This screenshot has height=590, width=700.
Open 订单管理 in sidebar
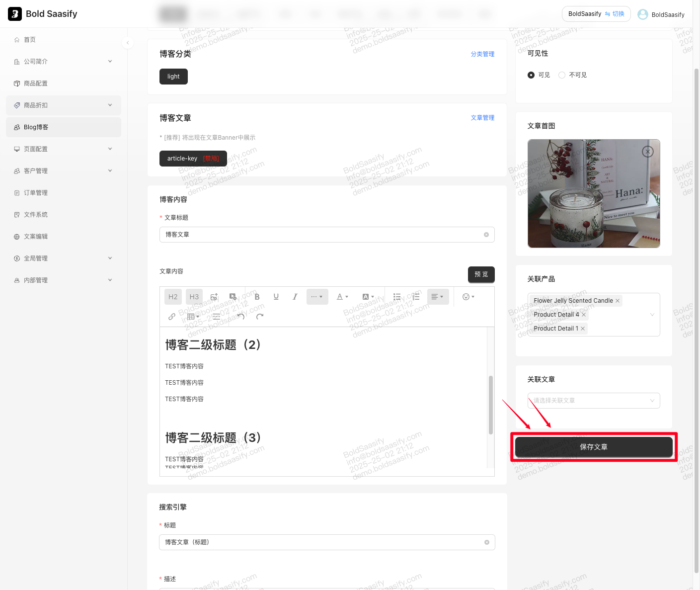coord(64,193)
